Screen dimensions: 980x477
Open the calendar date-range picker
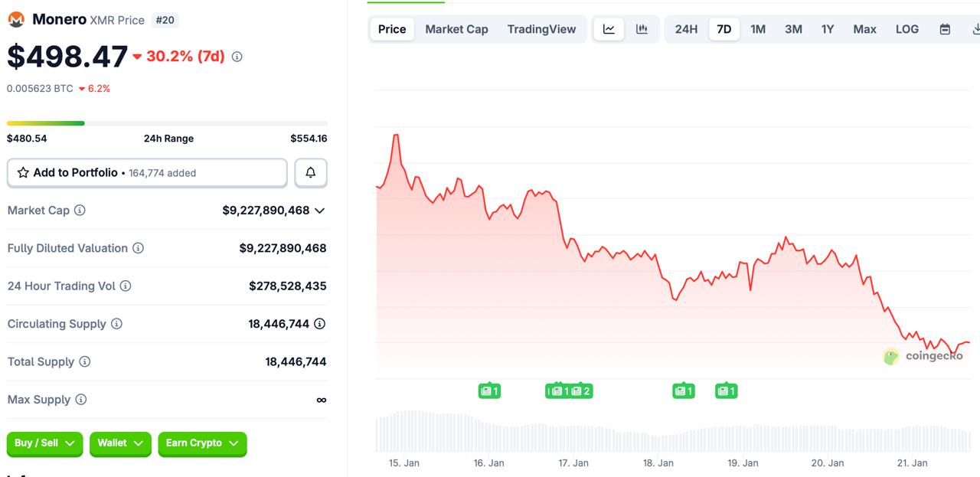(x=945, y=28)
